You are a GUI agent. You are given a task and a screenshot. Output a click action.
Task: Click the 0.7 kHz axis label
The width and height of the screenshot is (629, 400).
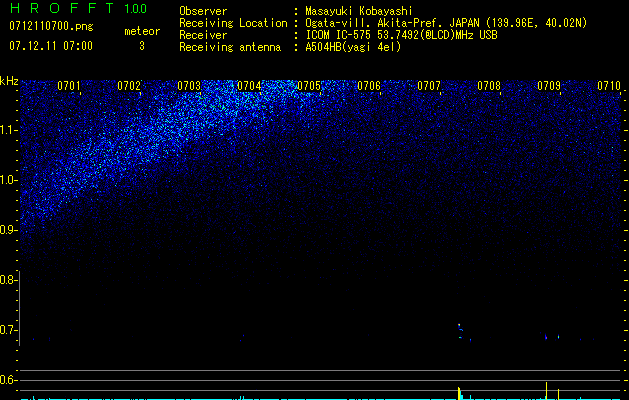coord(8,330)
